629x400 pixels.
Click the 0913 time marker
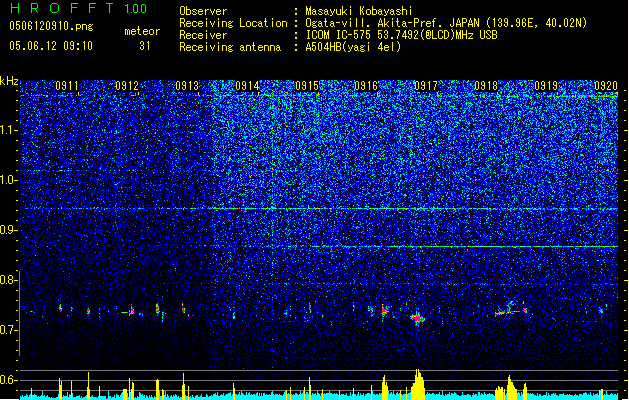[x=187, y=86]
